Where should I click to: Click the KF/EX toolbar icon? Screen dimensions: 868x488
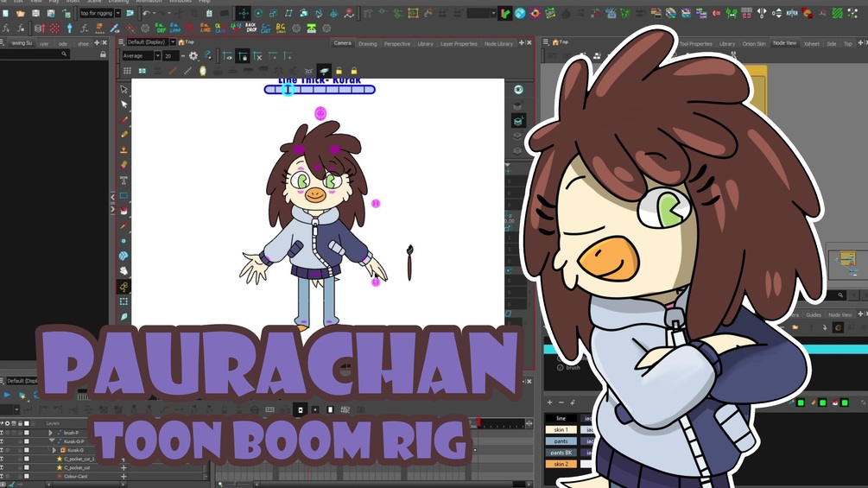coord(792,13)
